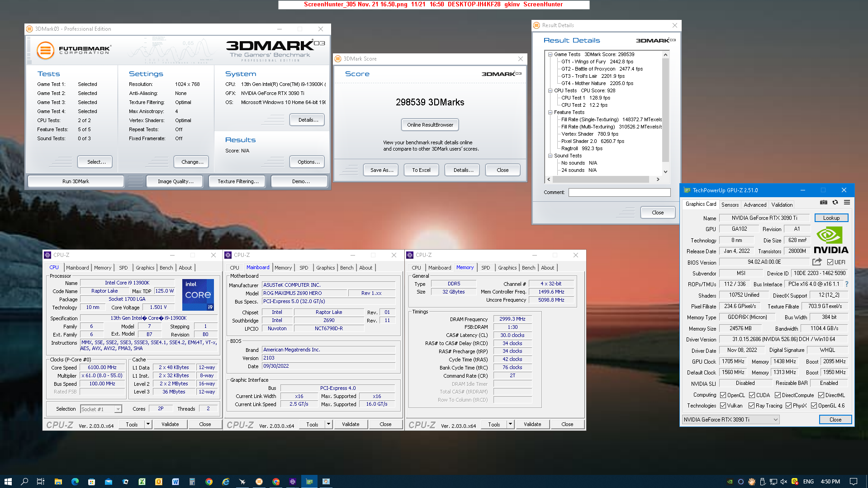
Task: Toggle OpenGL 4.6 checkbox in GPU-Z
Action: (814, 406)
